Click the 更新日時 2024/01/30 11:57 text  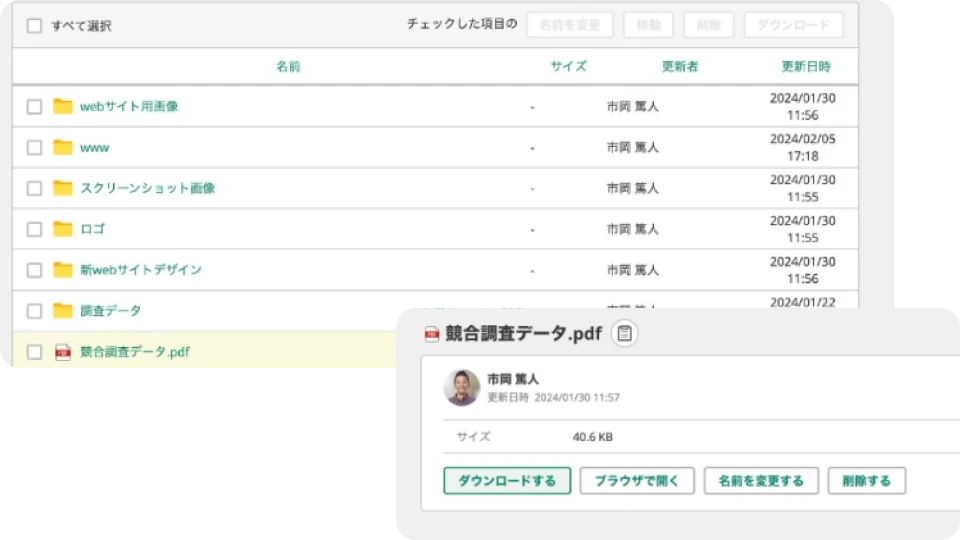point(553,397)
